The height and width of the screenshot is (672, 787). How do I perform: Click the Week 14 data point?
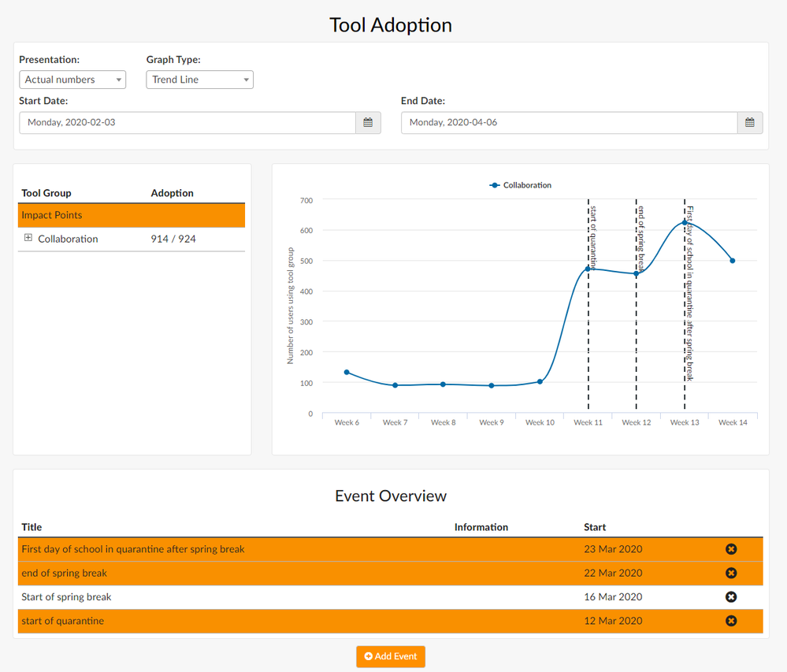coord(733,261)
